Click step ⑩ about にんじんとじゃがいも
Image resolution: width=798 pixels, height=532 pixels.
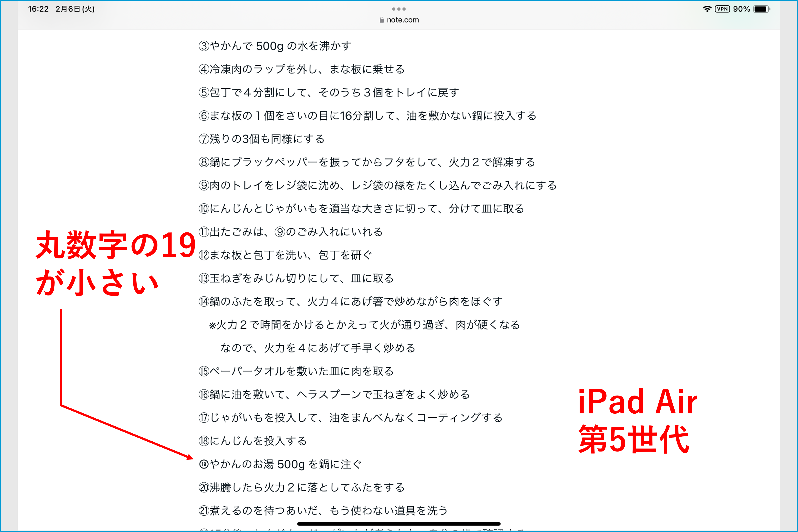pyautogui.click(x=361, y=209)
